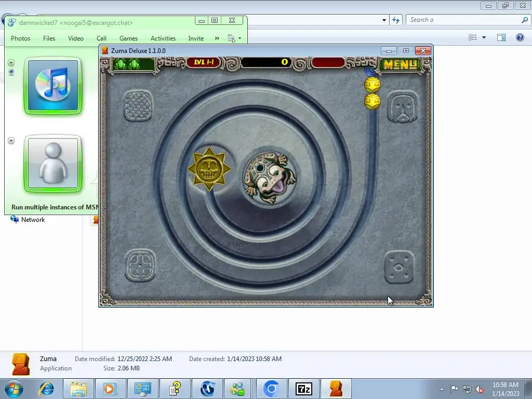This screenshot has width=532, height=399.
Task: Click the golden skull sun emblem in Zuma
Action: 209,169
